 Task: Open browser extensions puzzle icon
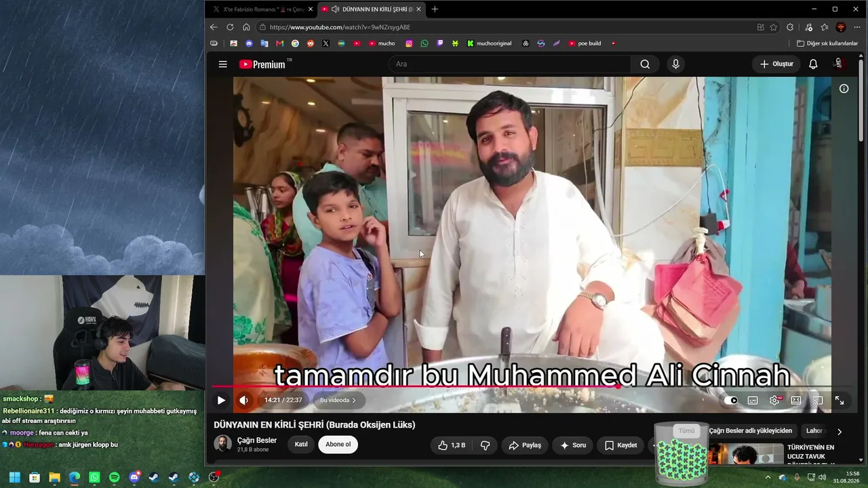tap(790, 27)
